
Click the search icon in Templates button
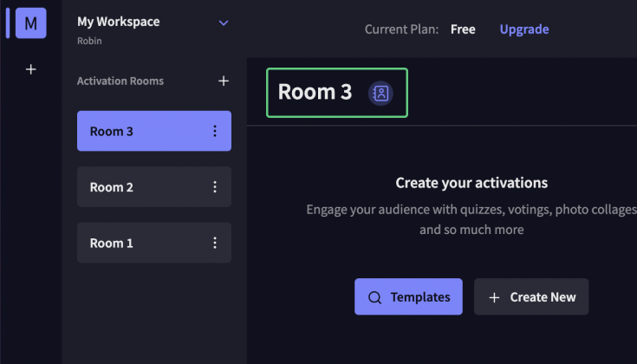(375, 297)
